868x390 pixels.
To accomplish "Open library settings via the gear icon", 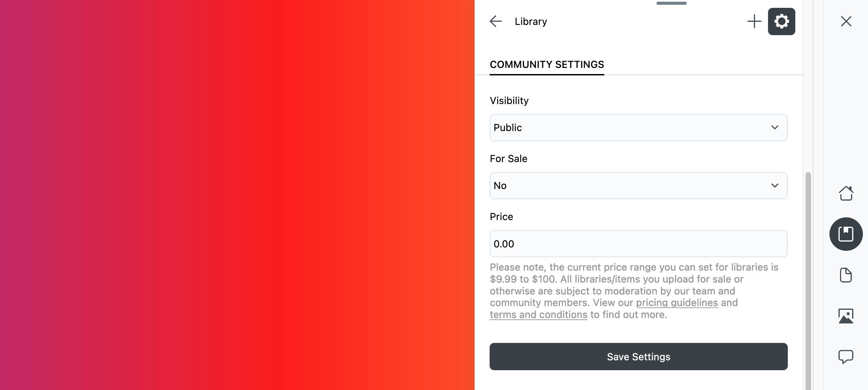I will coord(782,21).
